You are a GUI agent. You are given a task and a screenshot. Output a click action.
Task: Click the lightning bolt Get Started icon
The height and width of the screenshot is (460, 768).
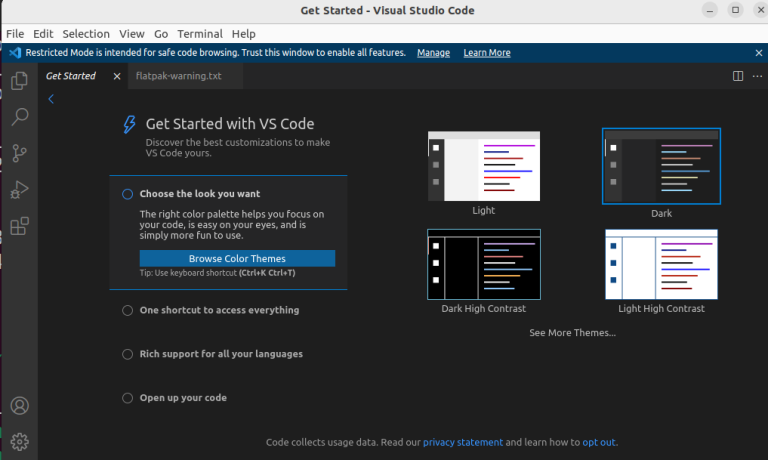[x=129, y=124]
